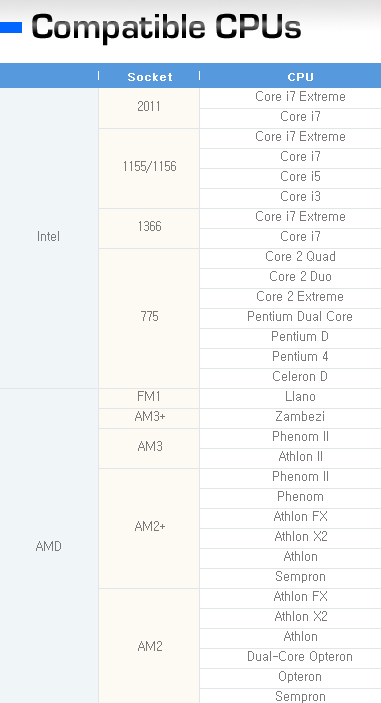Click the Dual-Core Opteron row
Viewport: 381px width, 703px height.
click(290, 658)
